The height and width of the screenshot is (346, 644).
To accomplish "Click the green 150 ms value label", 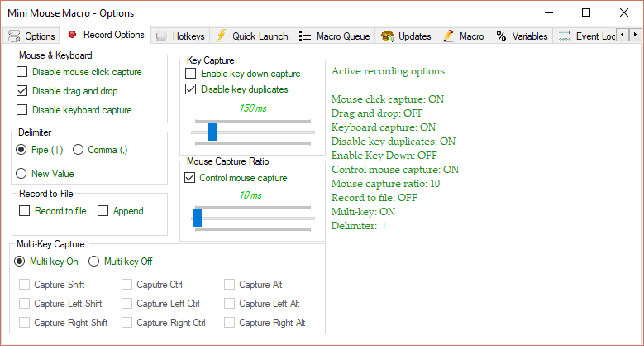I will 253,108.
